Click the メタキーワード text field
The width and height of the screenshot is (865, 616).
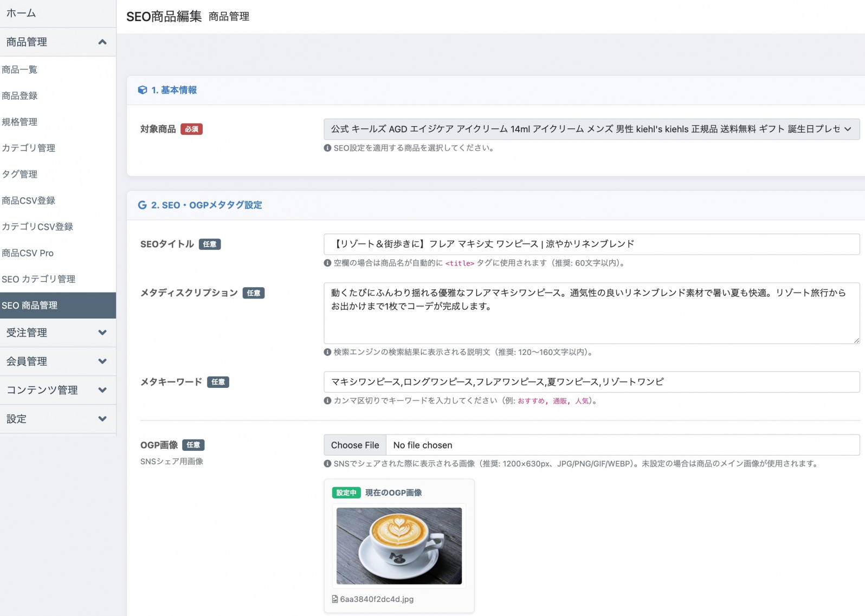[x=592, y=382]
